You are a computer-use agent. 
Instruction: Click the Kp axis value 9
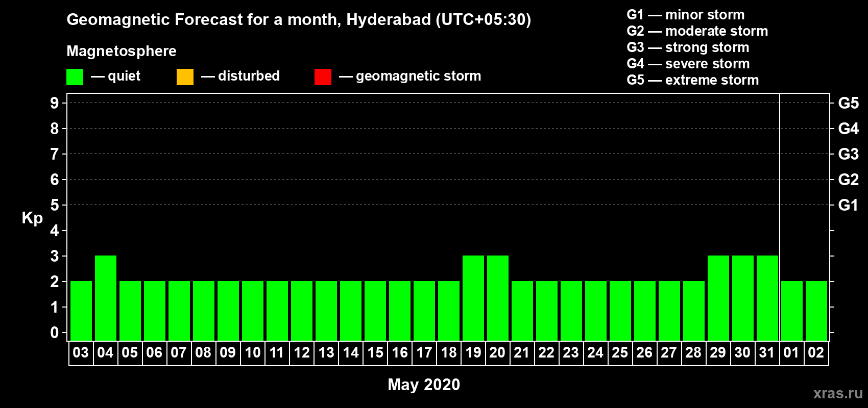[55, 103]
